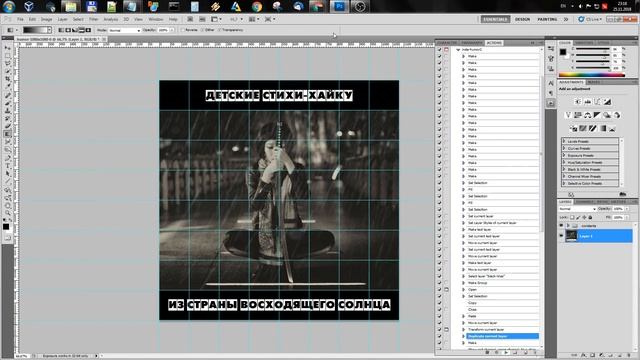Add a Hue/Saturation adjustment
The height and width of the screenshot is (360, 640).
(578, 115)
